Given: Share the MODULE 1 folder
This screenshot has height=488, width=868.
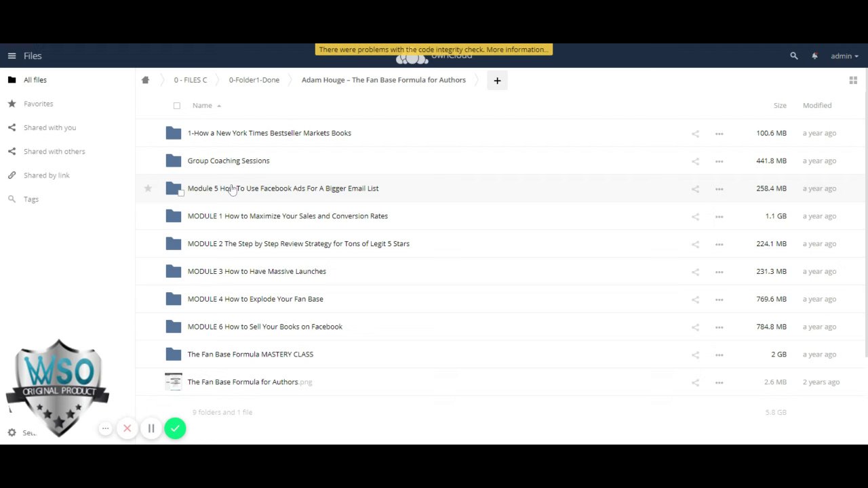Looking at the screenshot, I should coord(695,217).
